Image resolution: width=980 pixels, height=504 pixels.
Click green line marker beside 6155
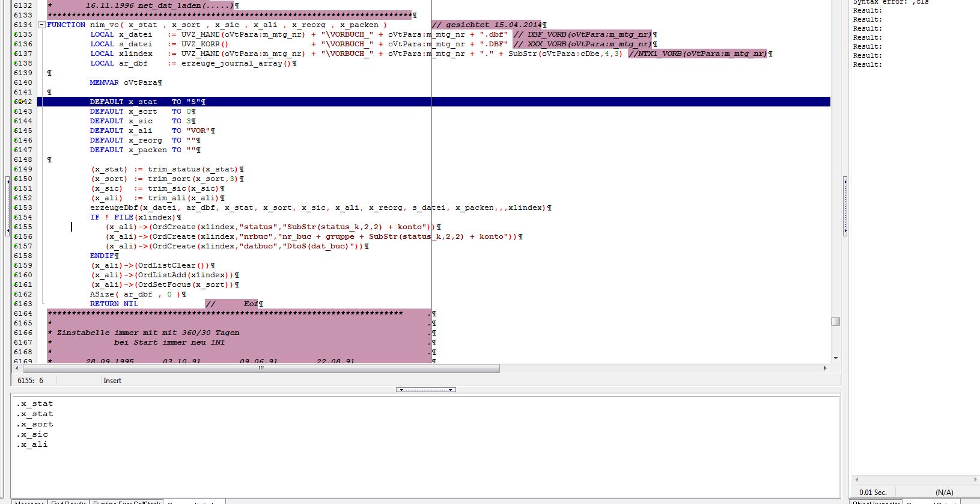pos(15,227)
